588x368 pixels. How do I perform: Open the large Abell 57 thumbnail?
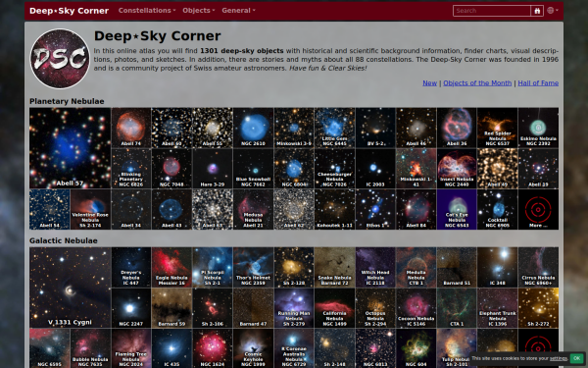pos(71,148)
